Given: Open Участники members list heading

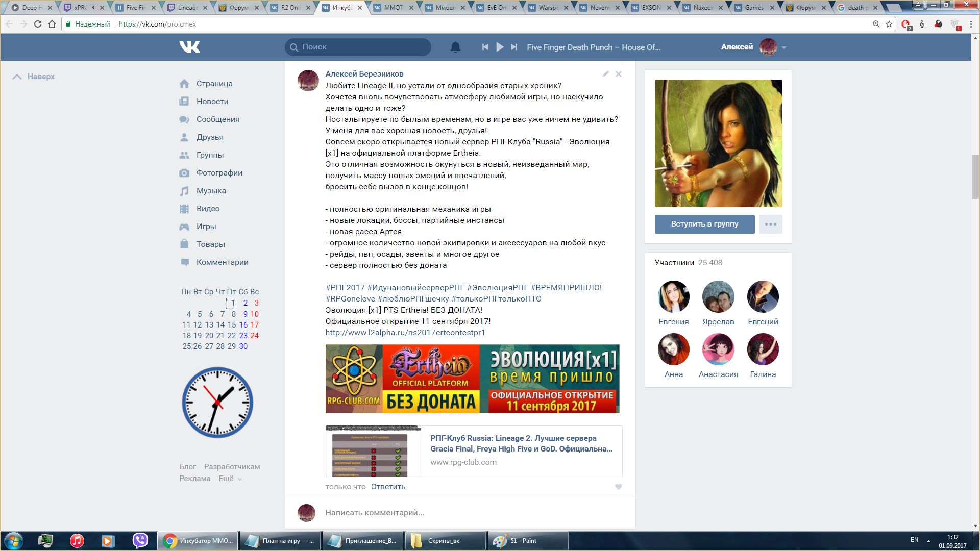Looking at the screenshot, I should (x=675, y=263).
